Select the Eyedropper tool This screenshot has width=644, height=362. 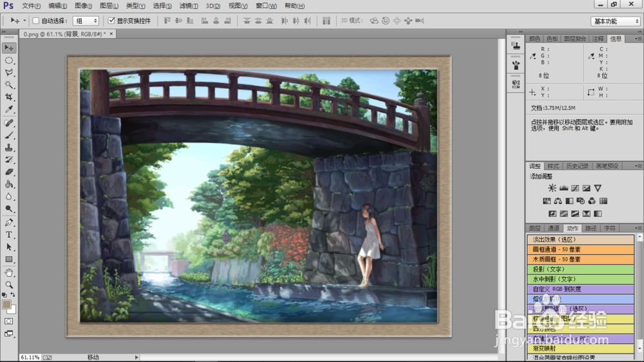8,110
